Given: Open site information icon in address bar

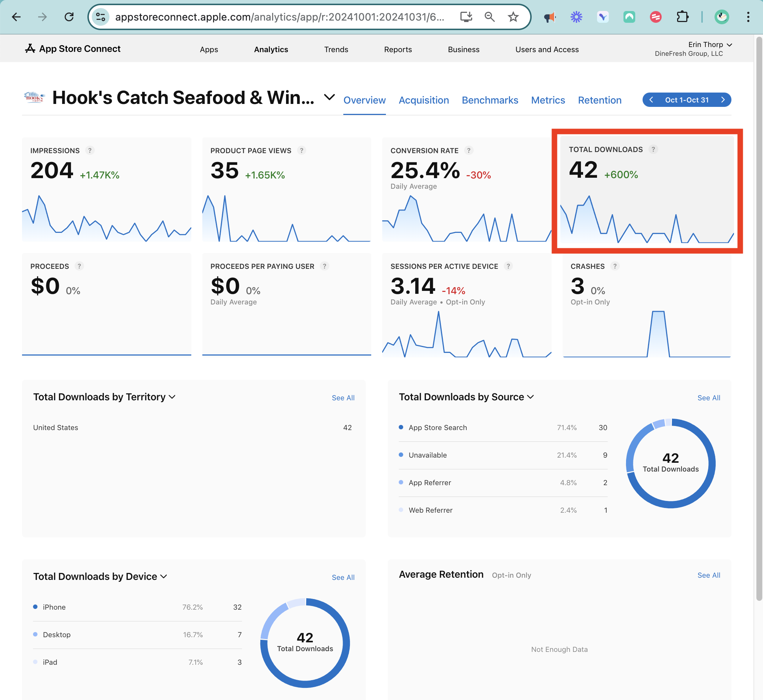Looking at the screenshot, I should point(101,17).
